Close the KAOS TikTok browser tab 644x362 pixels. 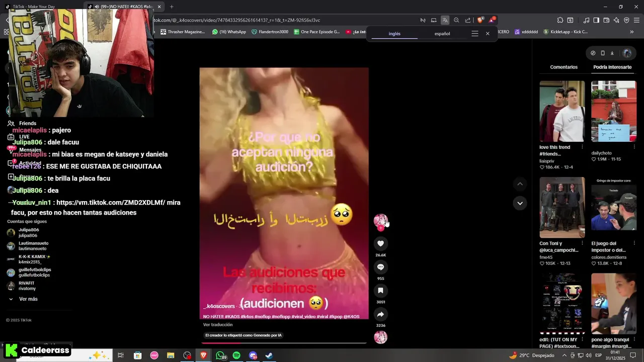(x=159, y=7)
